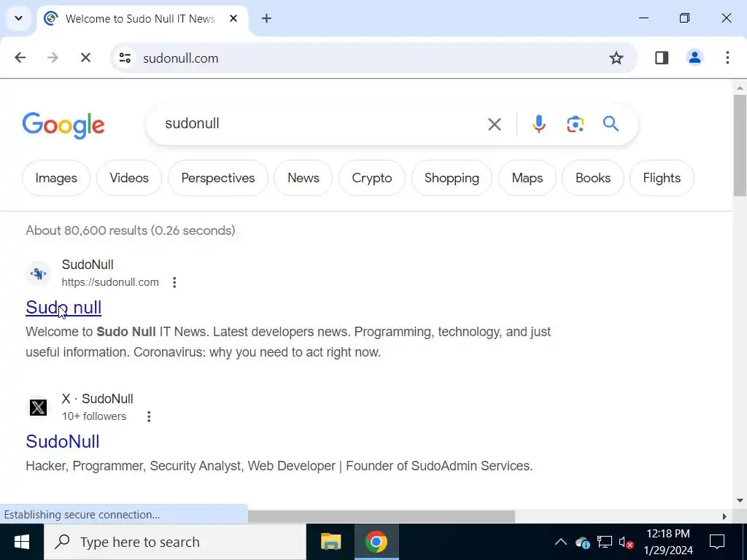Click horizontal scrollbar right arrow
This screenshot has width=747, height=560.
pos(724,517)
